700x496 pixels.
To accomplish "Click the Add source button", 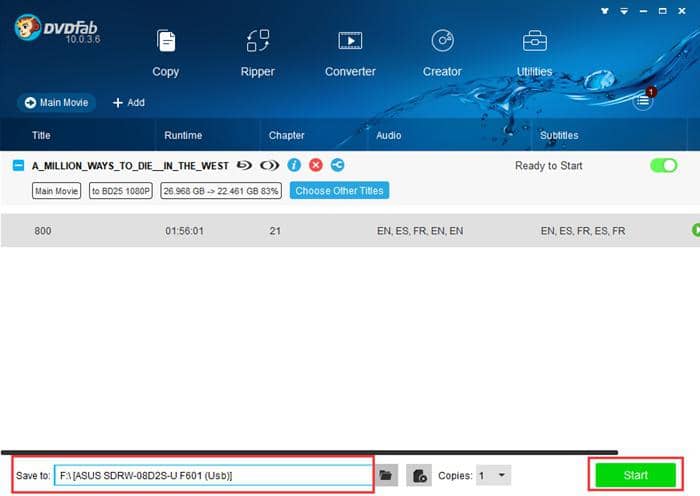I will pos(129,103).
